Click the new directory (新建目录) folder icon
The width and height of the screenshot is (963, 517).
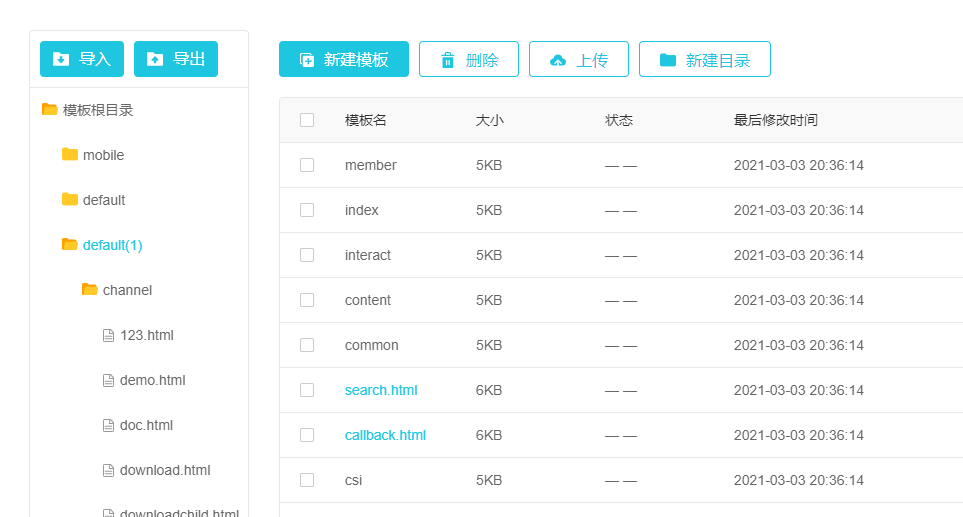pyautogui.click(x=668, y=60)
